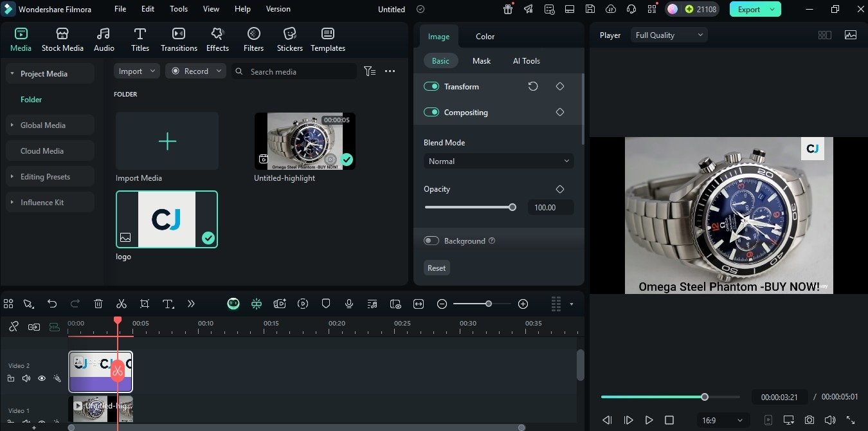The width and height of the screenshot is (868, 431).
Task: Collapse the Project Media section
Action: pyautogui.click(x=12, y=74)
